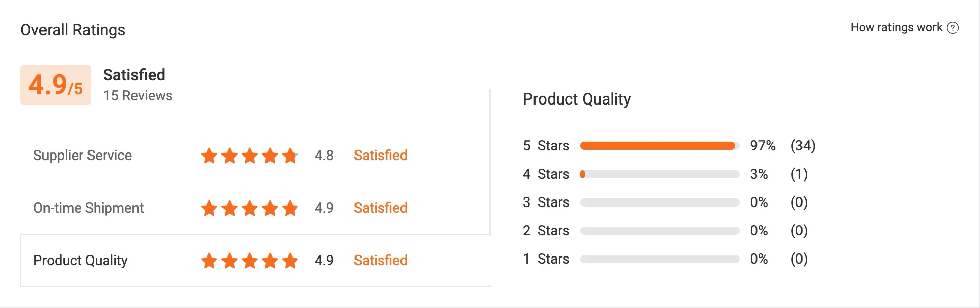
Task: Click the 4 Stars progress bar
Action: [x=659, y=174]
